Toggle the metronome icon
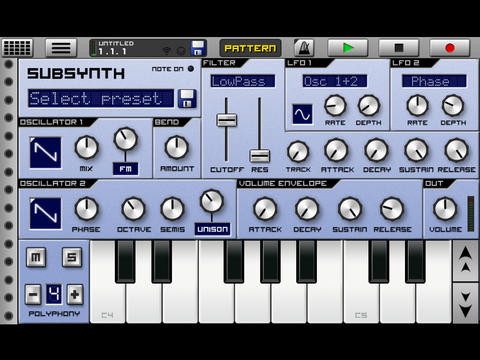The image size is (480, 360). [x=304, y=48]
